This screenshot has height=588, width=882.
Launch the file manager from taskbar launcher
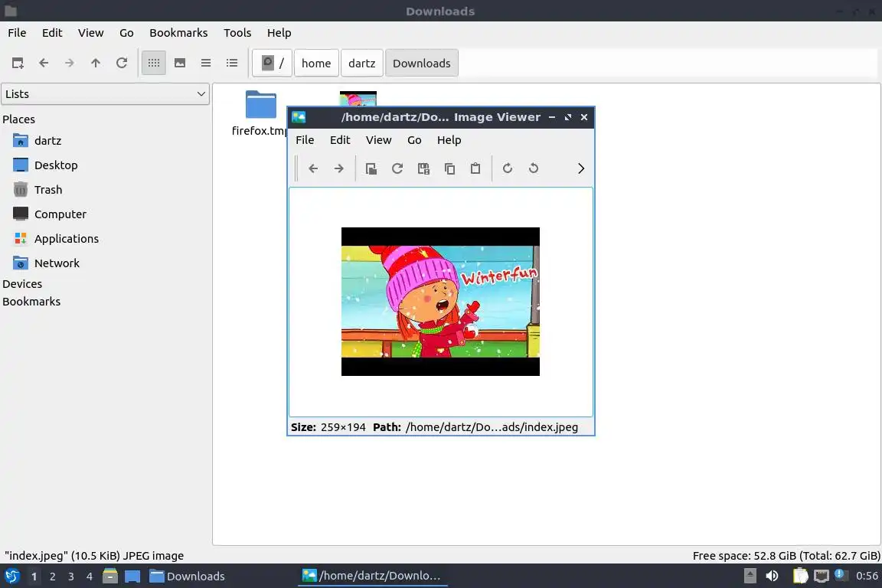(x=110, y=577)
